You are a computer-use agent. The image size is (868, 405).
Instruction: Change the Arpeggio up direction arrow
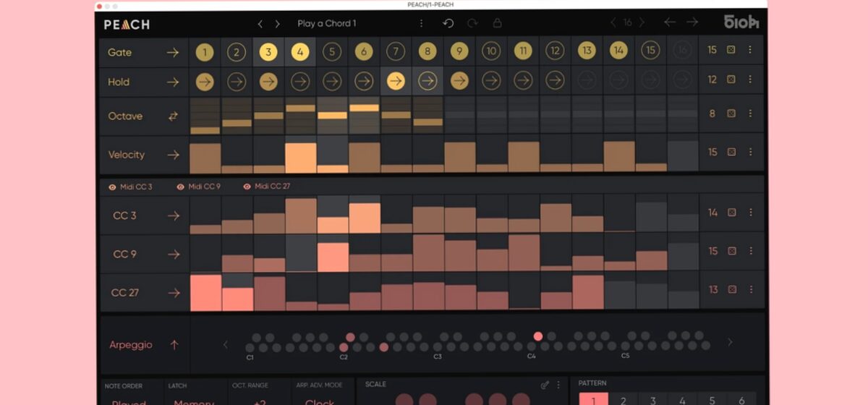pyautogui.click(x=174, y=344)
